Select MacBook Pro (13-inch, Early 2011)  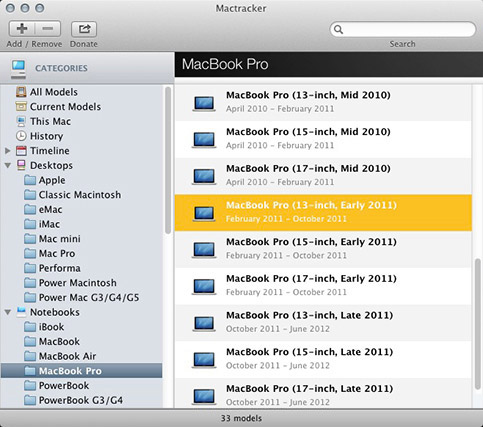[x=323, y=212]
